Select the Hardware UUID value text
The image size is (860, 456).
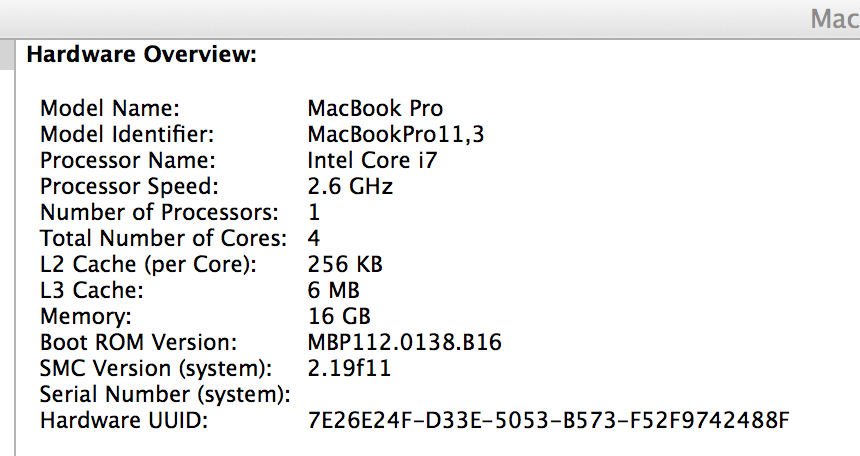(x=548, y=420)
